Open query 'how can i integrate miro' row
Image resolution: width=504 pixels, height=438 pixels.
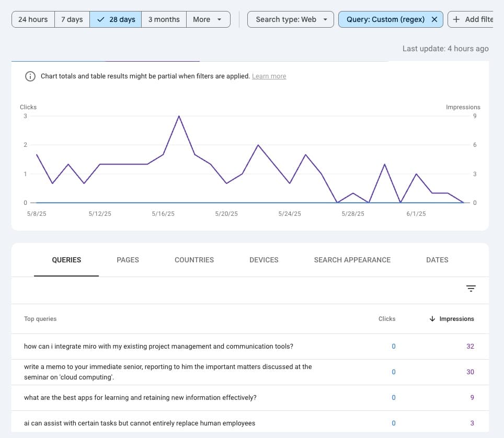250,347
